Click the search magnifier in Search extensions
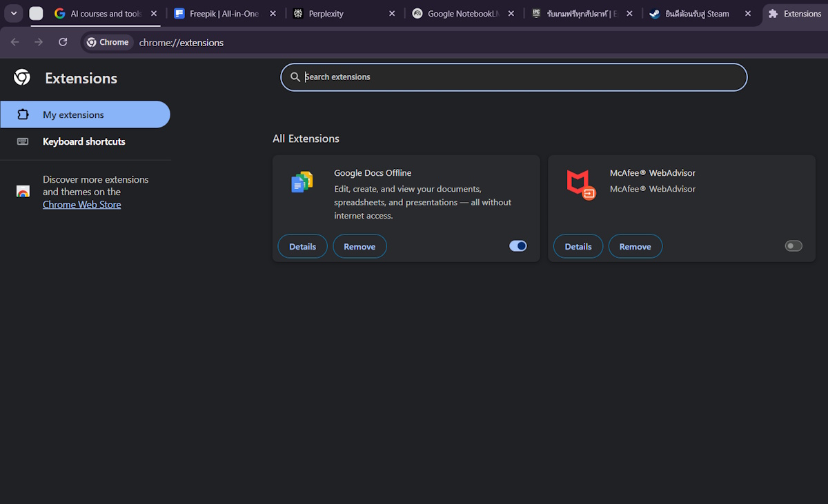Screen dimensions: 828x504 click(295, 77)
